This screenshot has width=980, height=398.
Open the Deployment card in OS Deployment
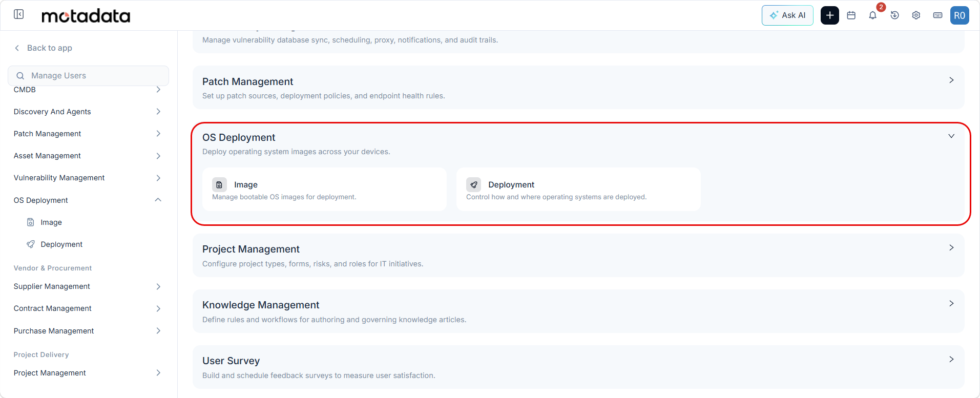[x=578, y=189]
